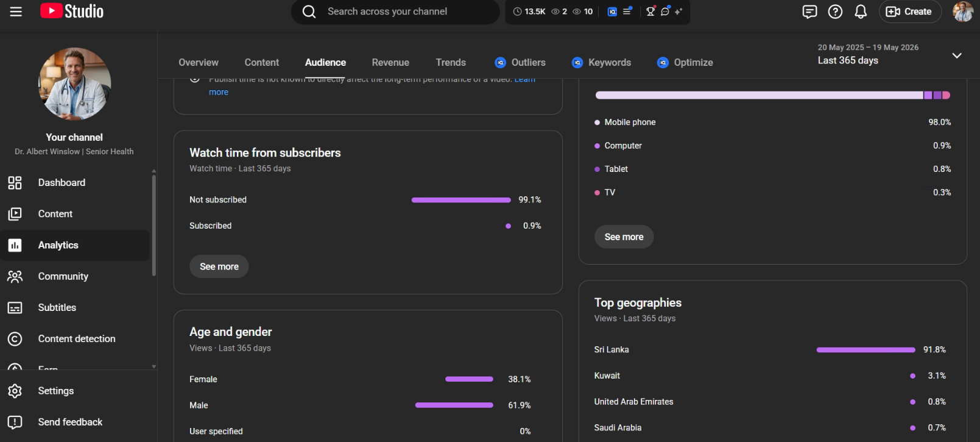Click the YouTube Studio logo
This screenshot has height=442, width=980.
(72, 11)
